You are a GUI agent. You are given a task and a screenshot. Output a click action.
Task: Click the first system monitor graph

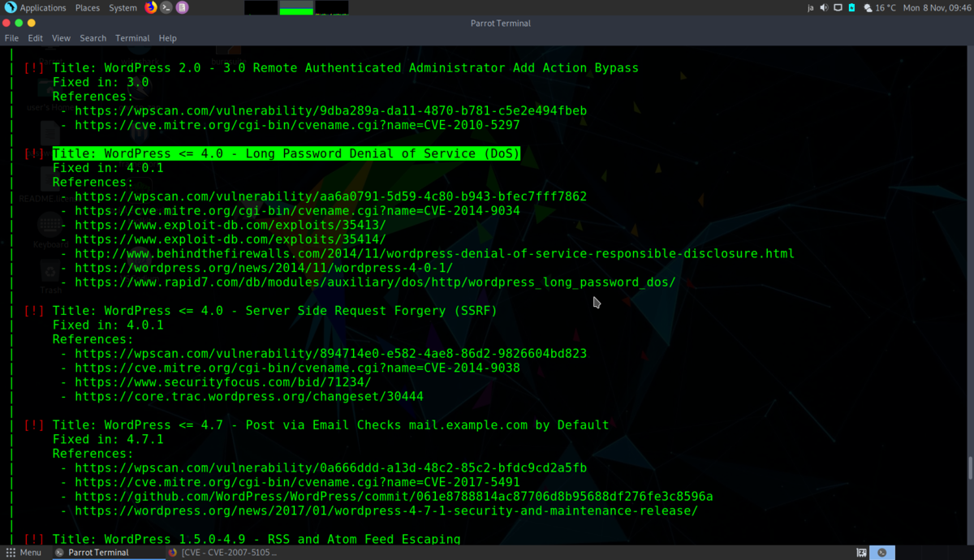pyautogui.click(x=261, y=8)
